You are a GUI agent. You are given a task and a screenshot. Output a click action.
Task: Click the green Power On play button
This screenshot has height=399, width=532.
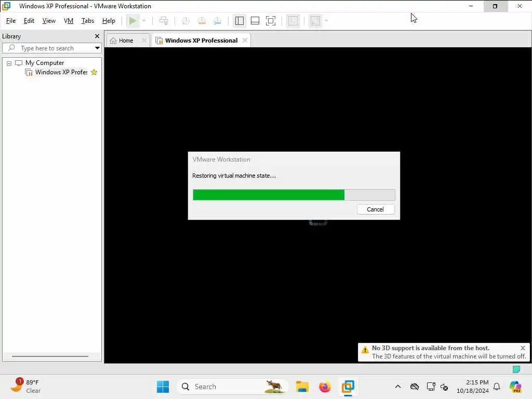click(x=132, y=21)
